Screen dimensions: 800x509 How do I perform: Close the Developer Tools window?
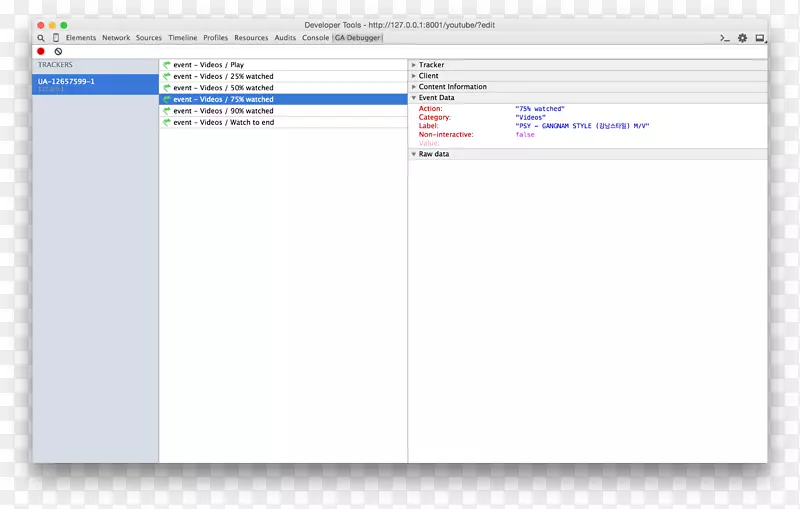(x=41, y=25)
